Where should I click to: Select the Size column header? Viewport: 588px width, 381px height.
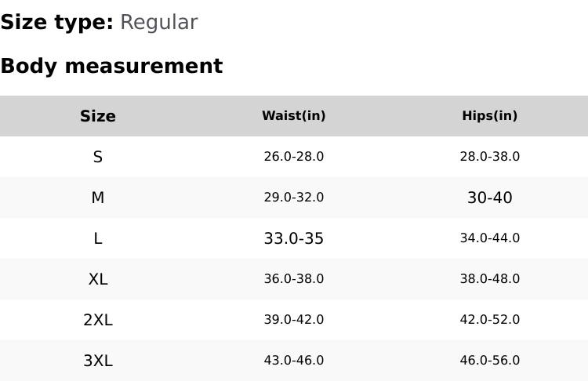tap(98, 116)
